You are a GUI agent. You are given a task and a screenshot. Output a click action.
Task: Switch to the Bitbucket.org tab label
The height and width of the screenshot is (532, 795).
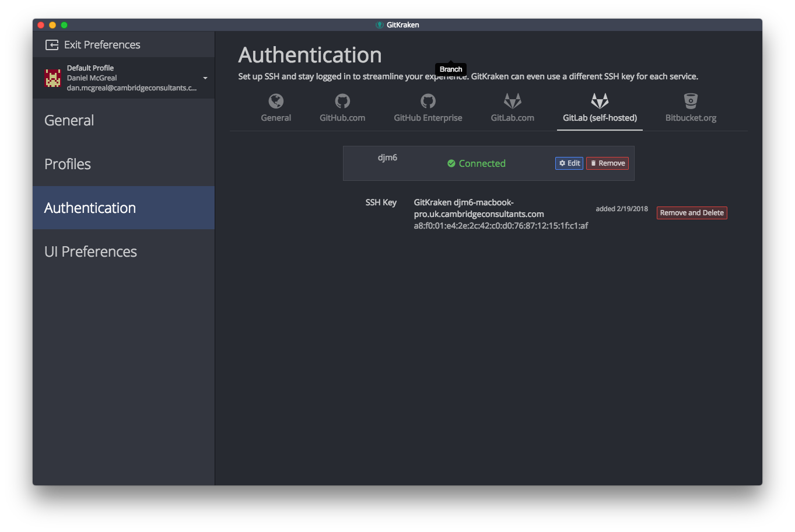pos(691,118)
